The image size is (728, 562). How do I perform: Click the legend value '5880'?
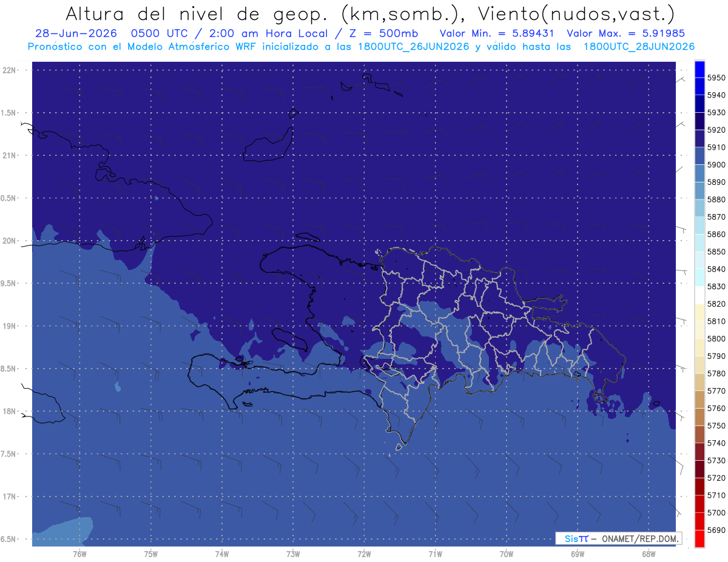716,199
